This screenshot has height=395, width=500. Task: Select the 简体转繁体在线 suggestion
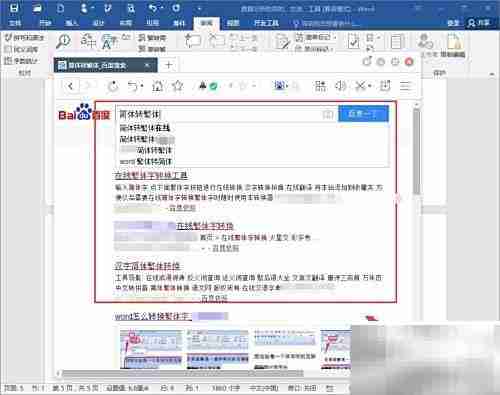coord(145,128)
